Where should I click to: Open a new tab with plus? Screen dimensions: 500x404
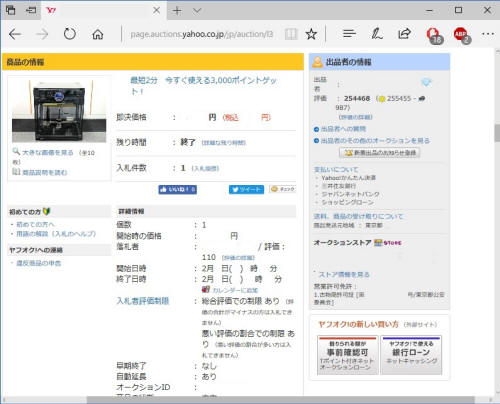tap(177, 11)
